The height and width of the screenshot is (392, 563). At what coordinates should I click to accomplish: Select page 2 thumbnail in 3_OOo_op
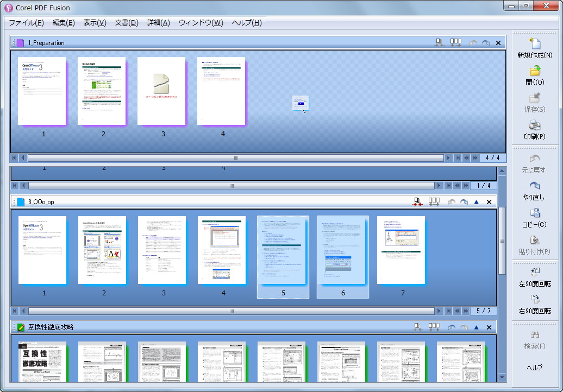(102, 250)
